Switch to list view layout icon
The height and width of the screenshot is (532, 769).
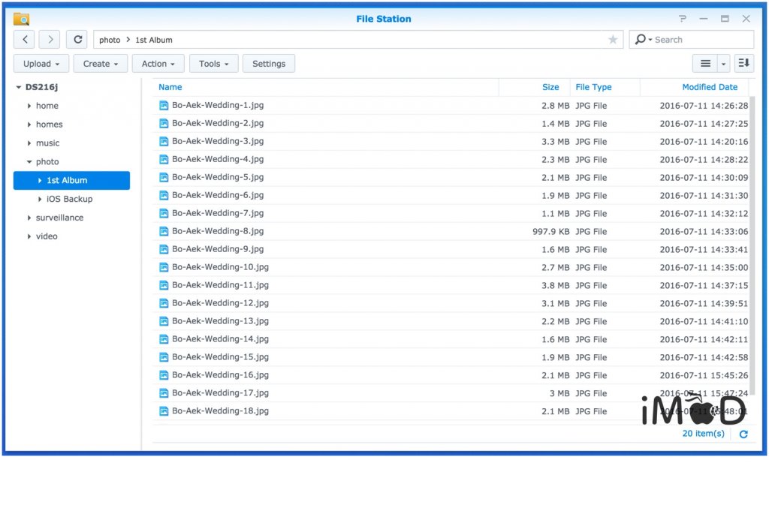(704, 63)
